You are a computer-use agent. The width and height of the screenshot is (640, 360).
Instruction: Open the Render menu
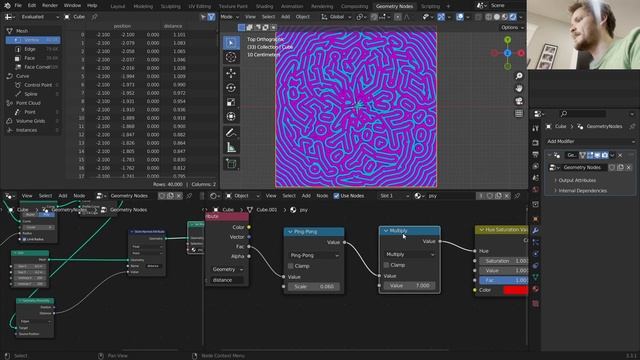50,6
